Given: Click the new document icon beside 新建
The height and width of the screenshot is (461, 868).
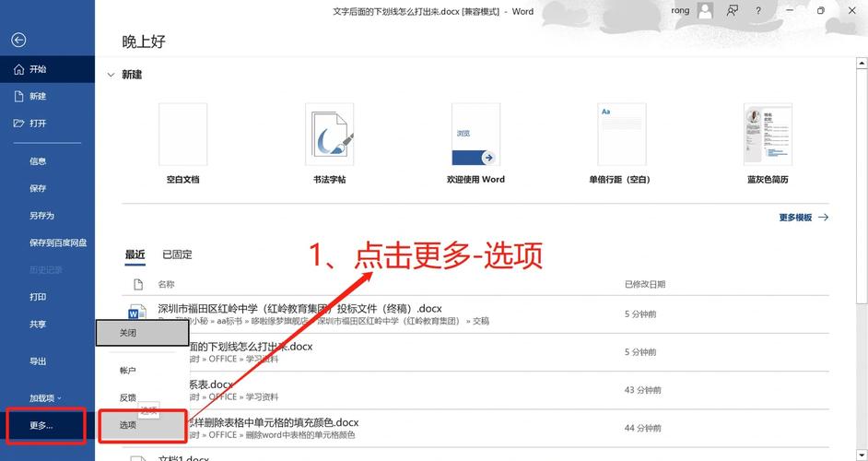Looking at the screenshot, I should tap(18, 97).
